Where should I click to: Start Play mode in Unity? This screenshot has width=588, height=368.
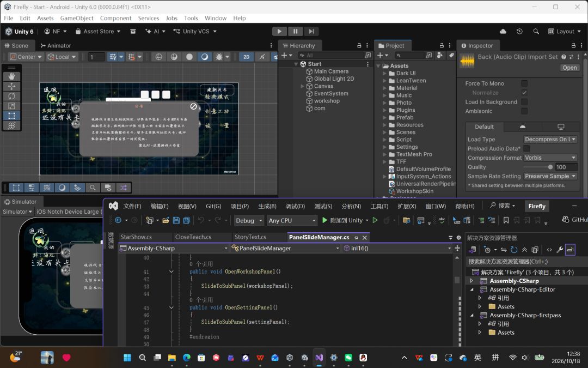279,32
